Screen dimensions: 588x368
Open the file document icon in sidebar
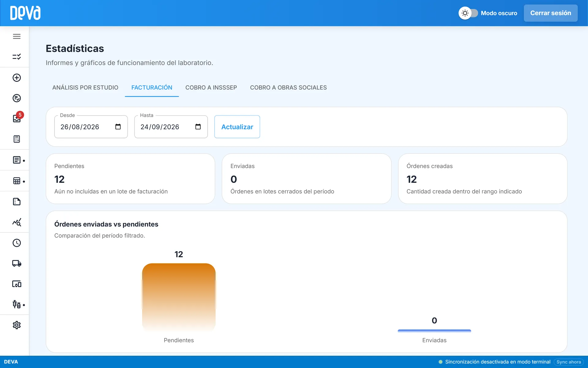(x=17, y=201)
